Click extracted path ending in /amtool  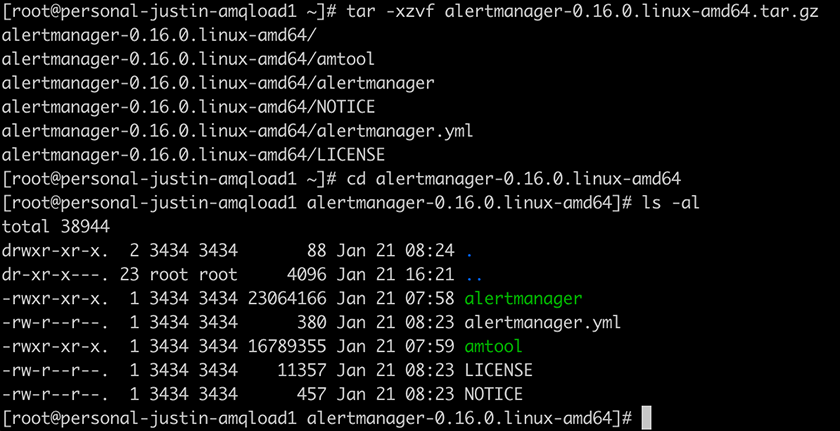pyautogui.click(x=188, y=60)
